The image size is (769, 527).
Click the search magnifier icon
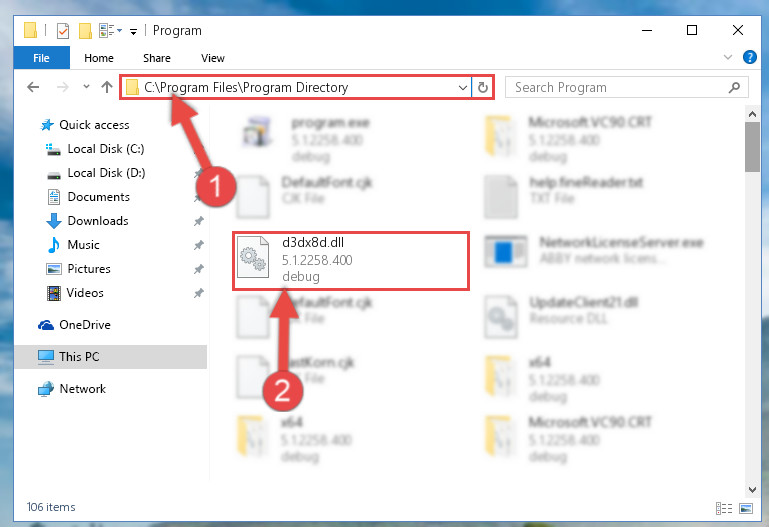(734, 87)
